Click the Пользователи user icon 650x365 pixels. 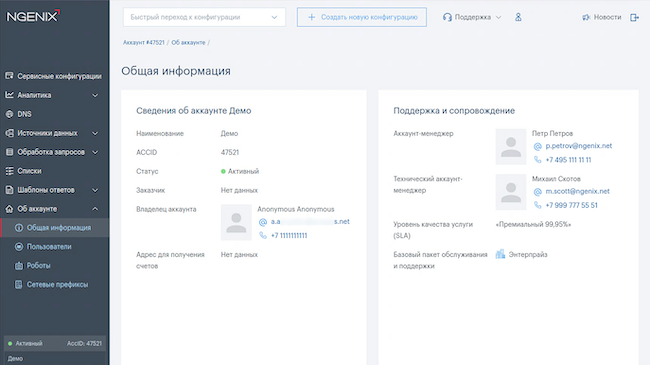pyautogui.click(x=19, y=247)
